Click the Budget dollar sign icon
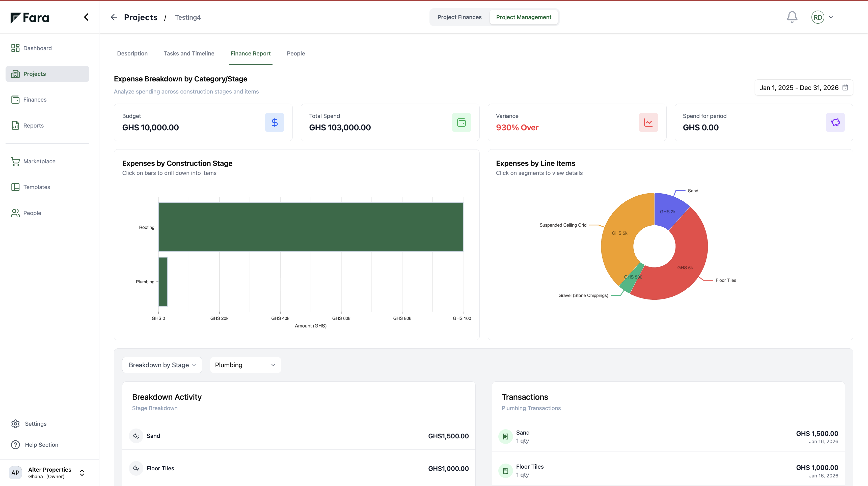This screenshot has width=868, height=486. coord(274,122)
